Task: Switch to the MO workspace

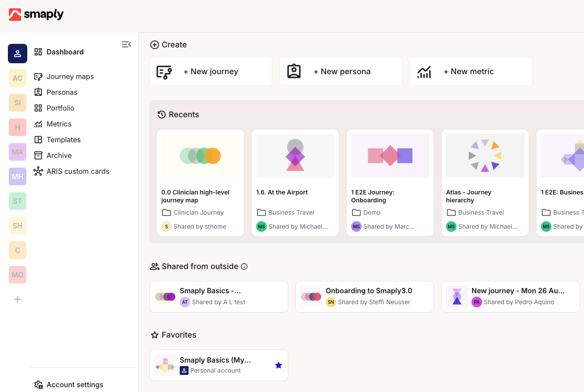Action: coord(18,275)
